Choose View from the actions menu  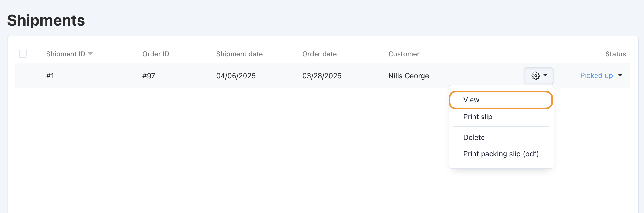click(501, 100)
